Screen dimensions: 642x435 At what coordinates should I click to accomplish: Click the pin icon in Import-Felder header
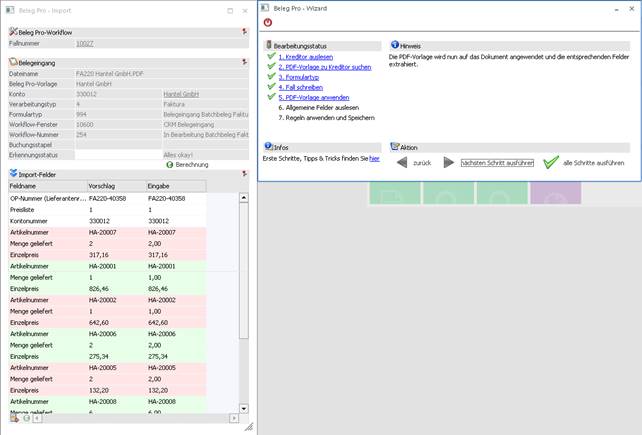[x=246, y=174]
